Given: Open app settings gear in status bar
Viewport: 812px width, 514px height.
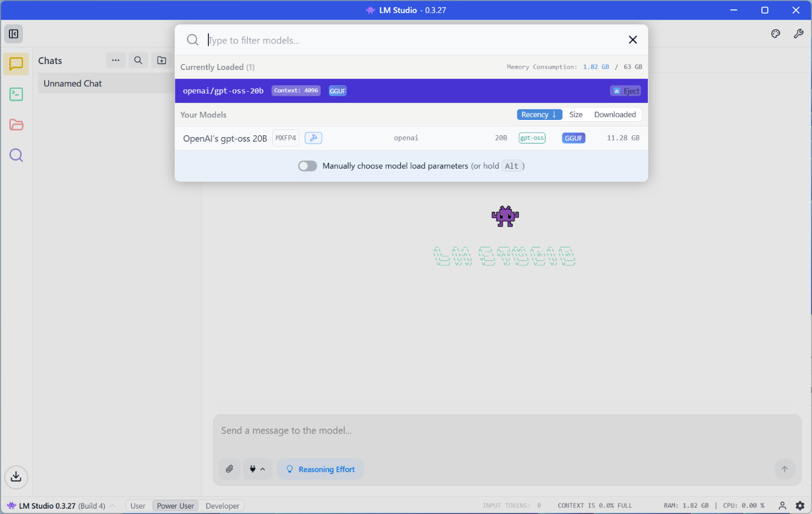Looking at the screenshot, I should pos(800,506).
